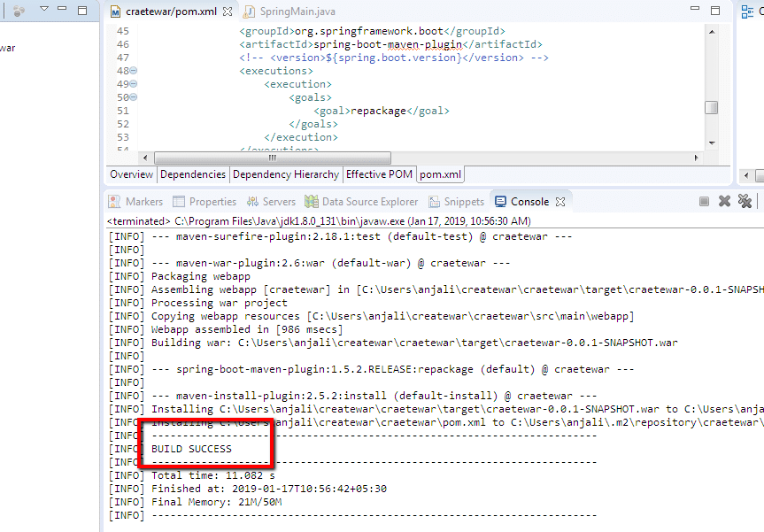Click Remove All Terminated Launches icon

click(x=745, y=202)
